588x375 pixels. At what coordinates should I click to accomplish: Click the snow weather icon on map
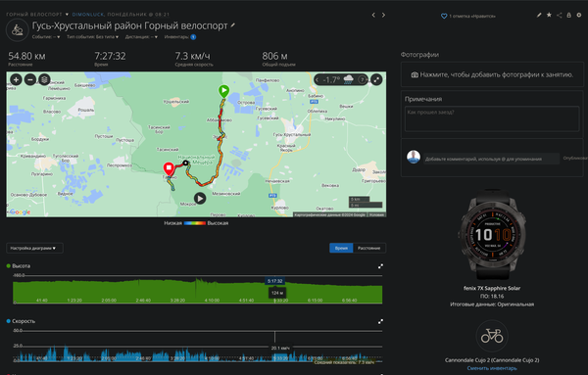click(348, 79)
